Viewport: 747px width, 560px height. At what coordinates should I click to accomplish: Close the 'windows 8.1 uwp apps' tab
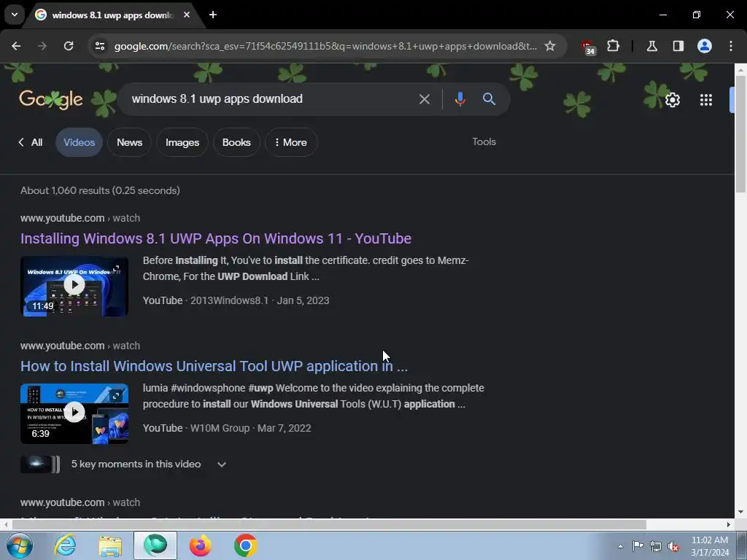point(187,15)
